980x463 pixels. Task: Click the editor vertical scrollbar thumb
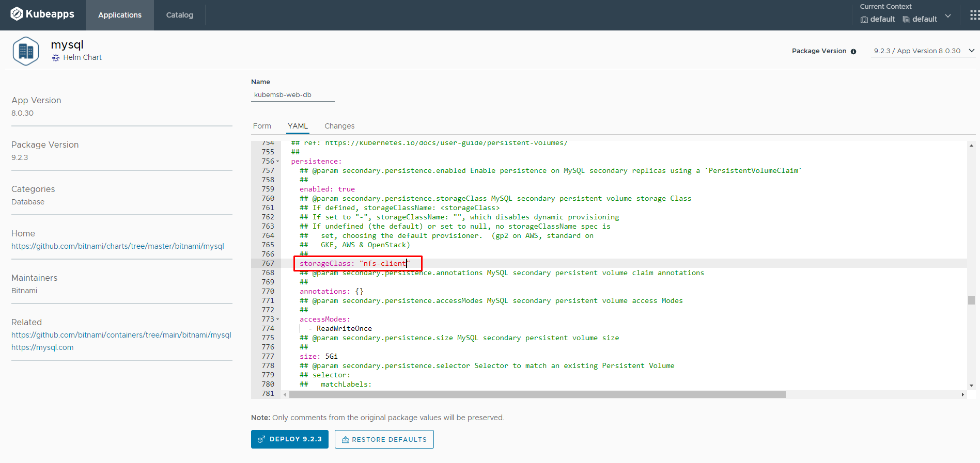971,300
